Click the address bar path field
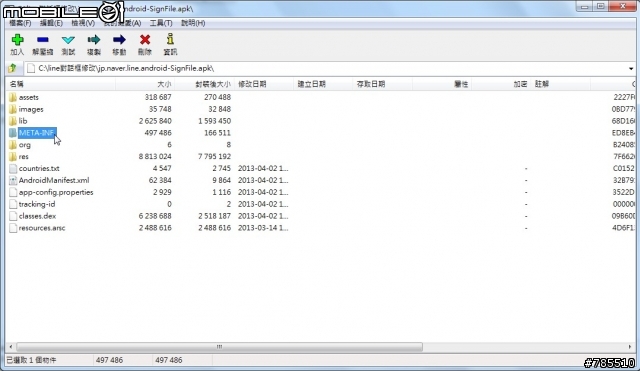Screen dimensions: 640x371 (325, 68)
